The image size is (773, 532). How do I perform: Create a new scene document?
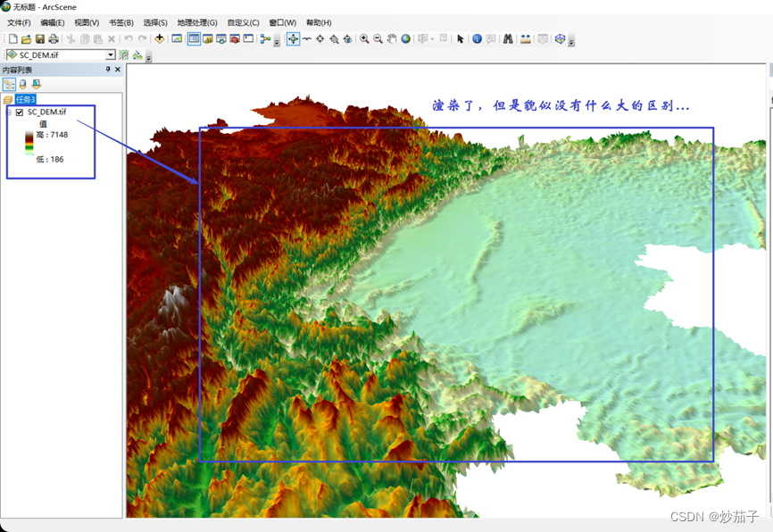tap(13, 39)
